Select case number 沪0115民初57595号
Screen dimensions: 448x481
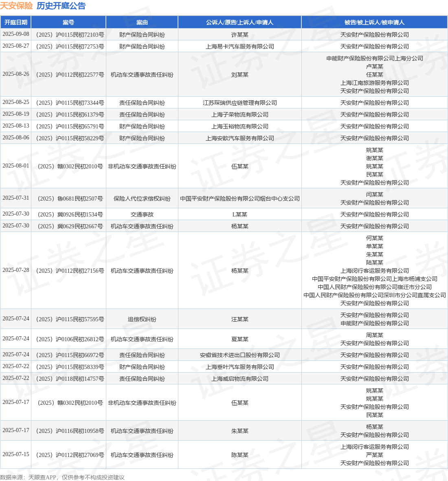[x=70, y=319]
